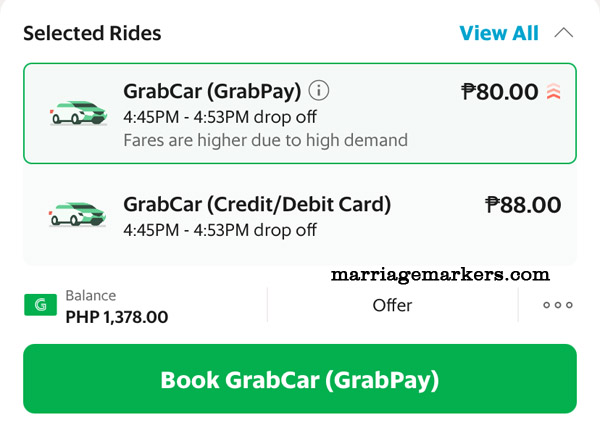600x425 pixels.
Task: Open the three-dots more options
Action: coord(557,305)
